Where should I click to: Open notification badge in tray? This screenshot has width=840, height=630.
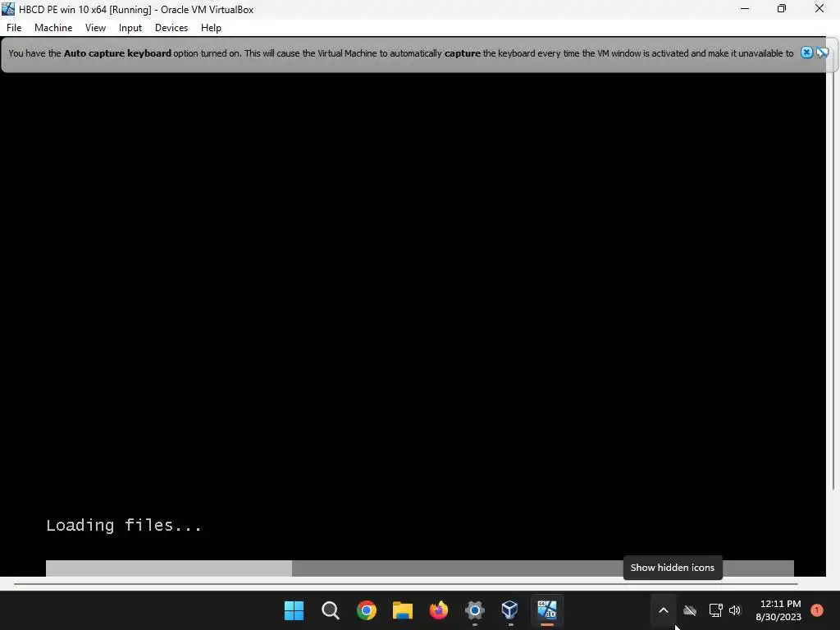click(x=816, y=609)
